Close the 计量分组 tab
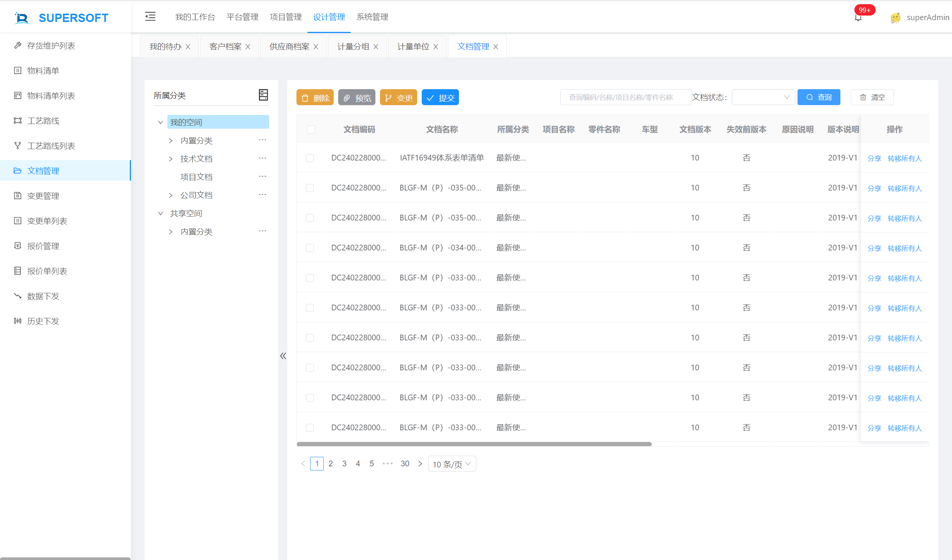952x560 pixels. [x=376, y=47]
